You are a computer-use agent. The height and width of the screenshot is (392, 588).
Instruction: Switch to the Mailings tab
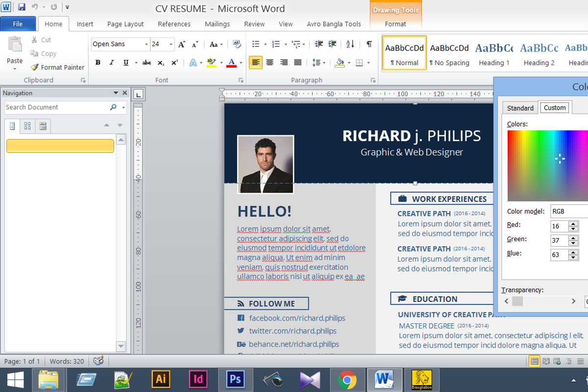point(217,24)
